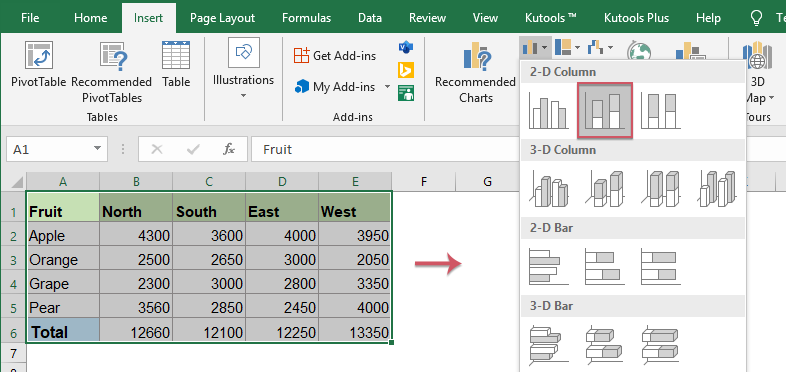Select 2-D Stacked Bar chart
The image size is (786, 372).
coord(604,267)
